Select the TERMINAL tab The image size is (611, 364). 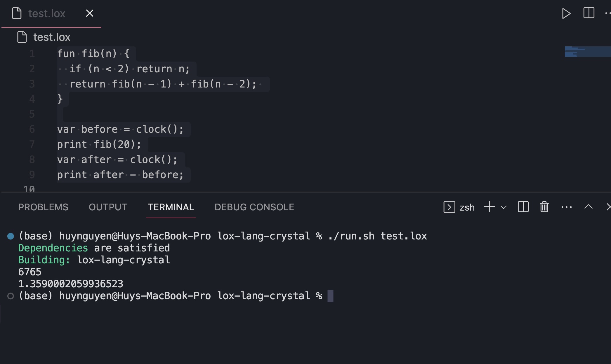171,207
